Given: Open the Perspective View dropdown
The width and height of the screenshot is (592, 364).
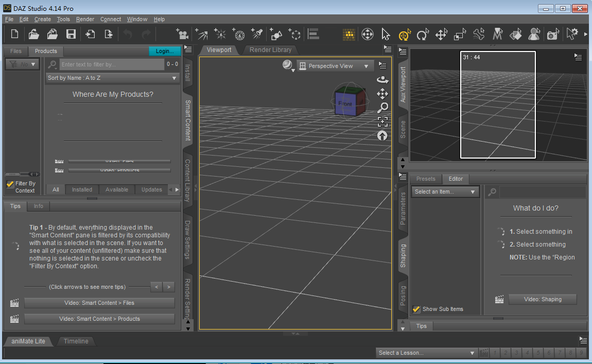Looking at the screenshot, I should coord(335,66).
